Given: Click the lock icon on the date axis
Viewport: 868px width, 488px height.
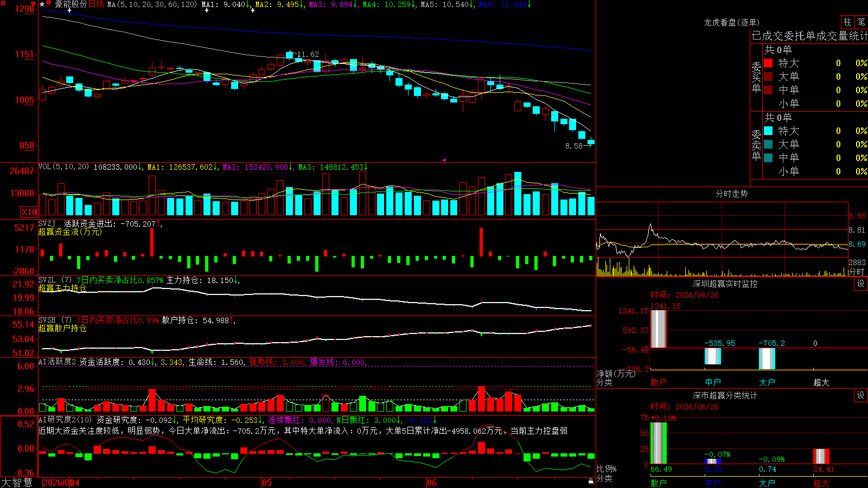Looking at the screenshot, I should click(591, 481).
